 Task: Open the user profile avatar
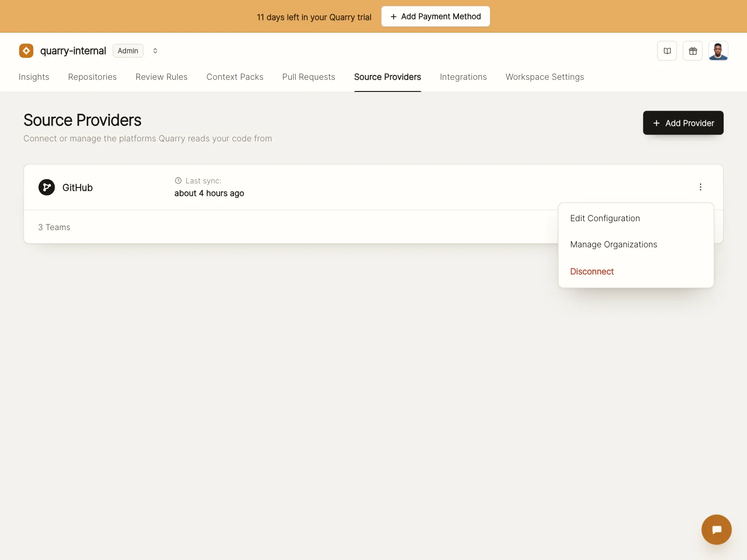coord(718,51)
